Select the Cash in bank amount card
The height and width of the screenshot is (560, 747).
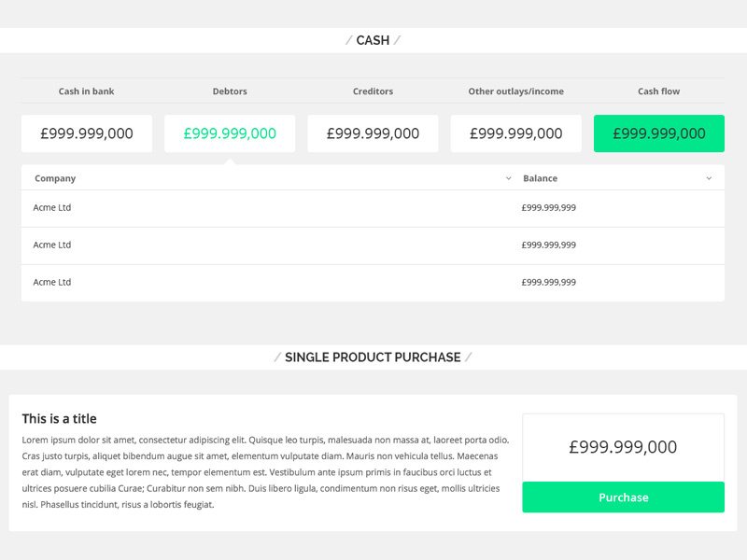tap(87, 133)
